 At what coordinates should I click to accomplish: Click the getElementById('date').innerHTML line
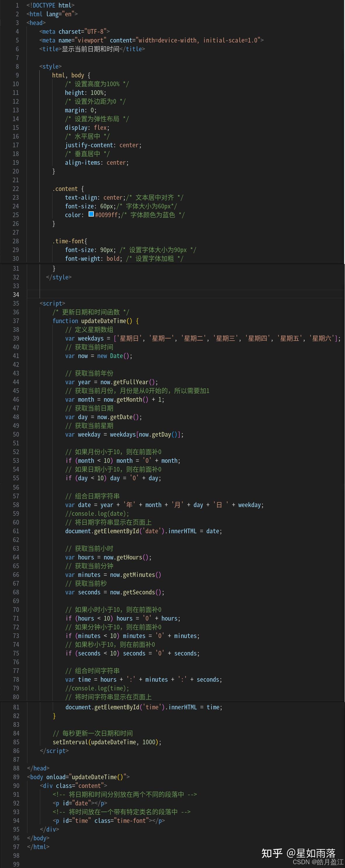(144, 532)
